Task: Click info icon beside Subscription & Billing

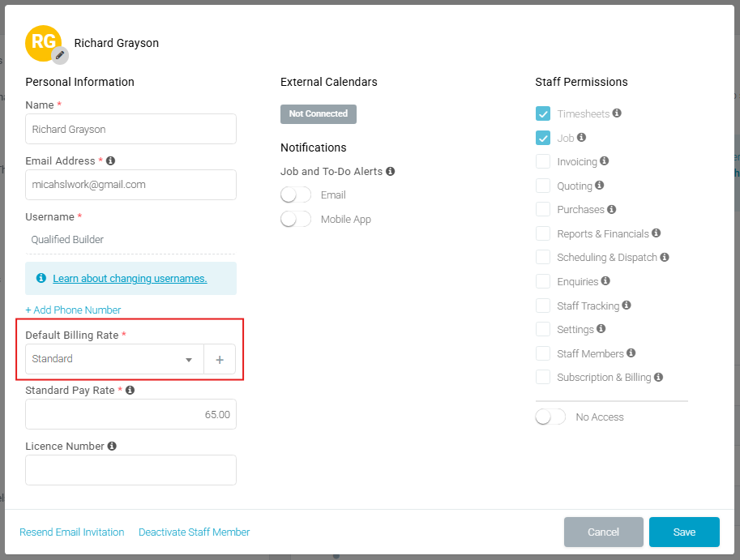Action: coord(658,377)
